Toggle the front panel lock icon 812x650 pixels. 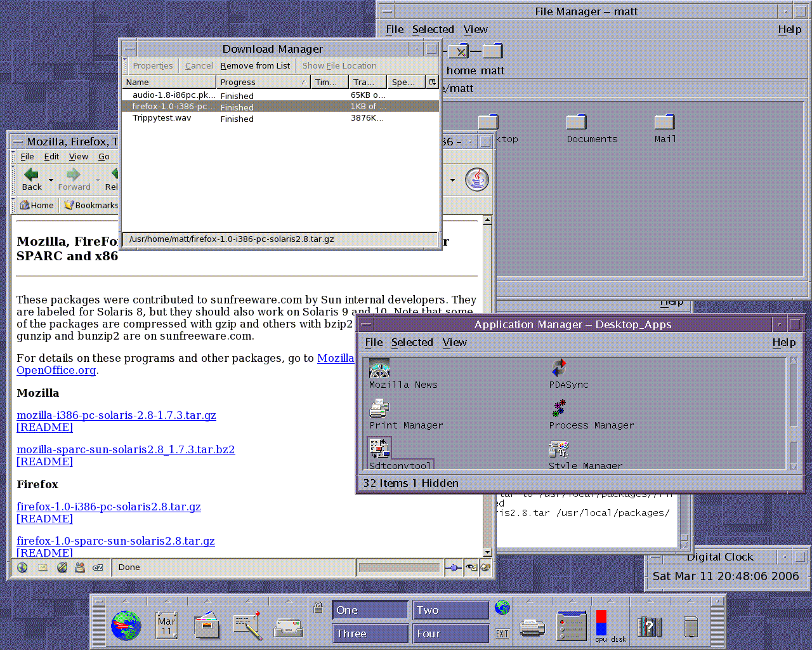[x=318, y=607]
